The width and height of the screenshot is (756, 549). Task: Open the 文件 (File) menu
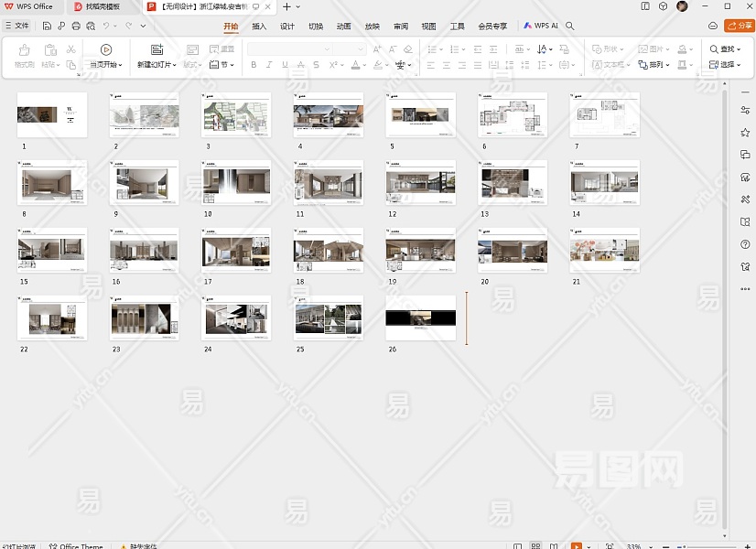[16, 27]
